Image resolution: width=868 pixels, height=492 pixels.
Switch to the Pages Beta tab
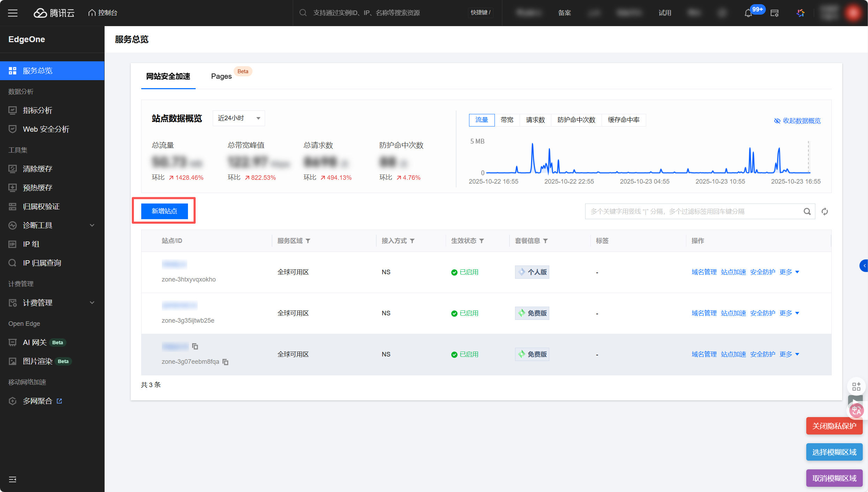[221, 76]
